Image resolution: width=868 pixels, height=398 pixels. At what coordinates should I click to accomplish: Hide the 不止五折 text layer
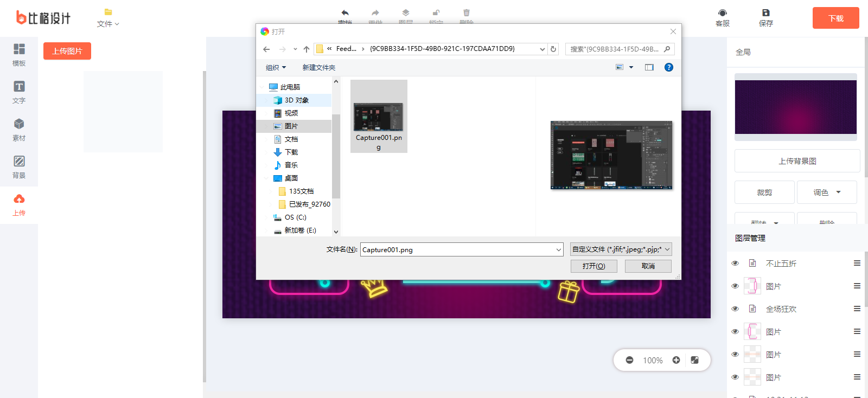pyautogui.click(x=735, y=264)
